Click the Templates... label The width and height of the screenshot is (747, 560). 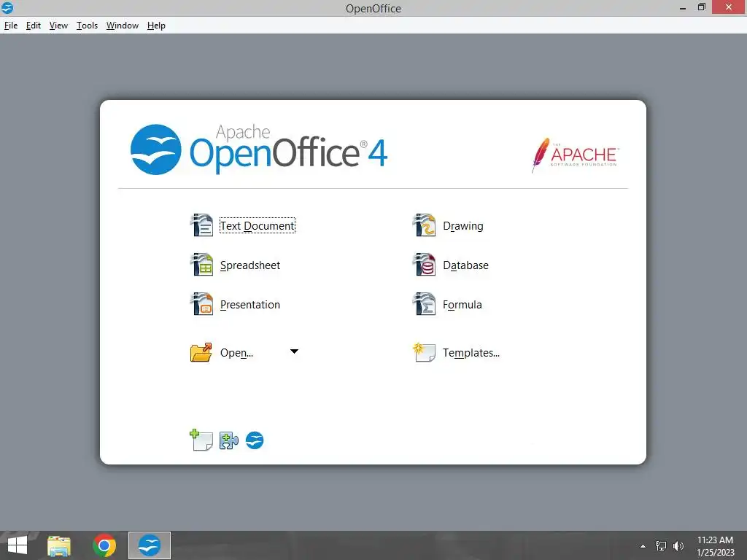click(x=471, y=353)
